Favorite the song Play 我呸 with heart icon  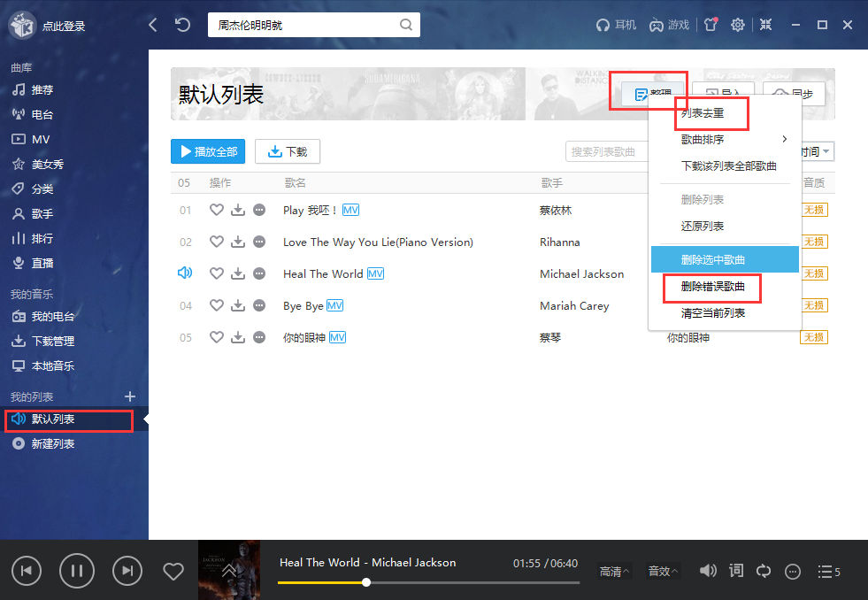pyautogui.click(x=216, y=211)
